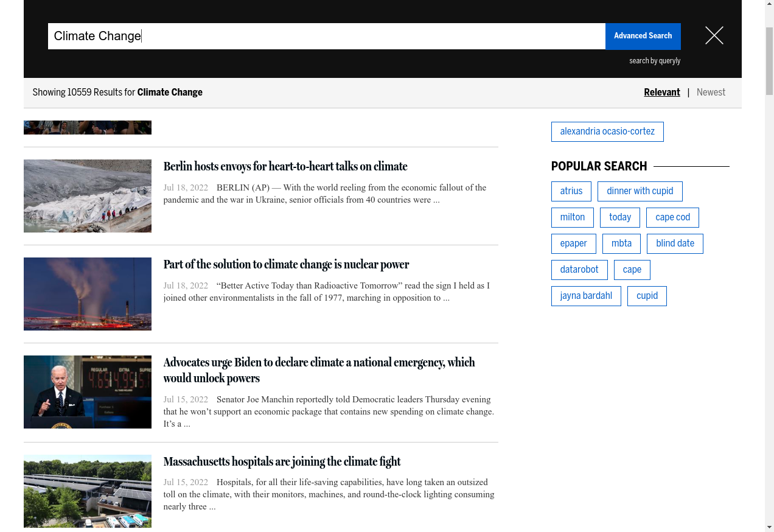Screen dimensions: 774x532
Task: Click the covered glacier thumbnail image
Action: [88, 196]
